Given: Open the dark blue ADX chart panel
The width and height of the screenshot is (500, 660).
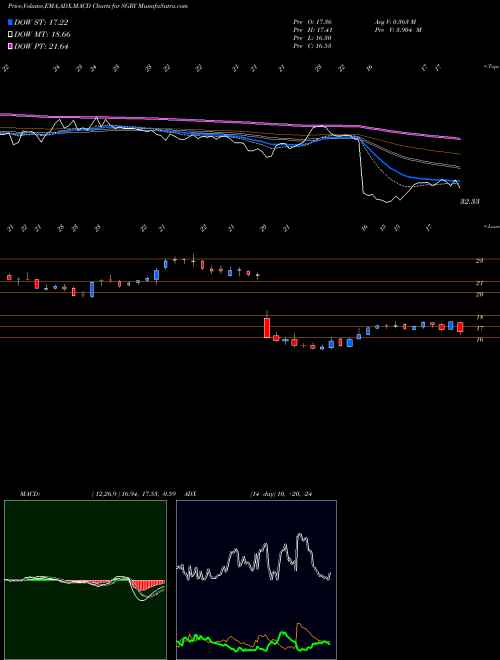Looking at the screenshot, I should click(x=256, y=580).
